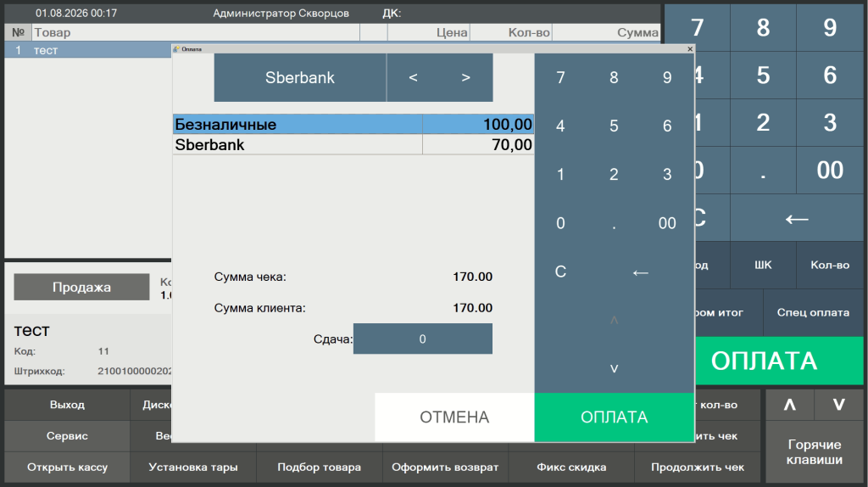Select receipt row 1 тест
Viewport: 868px width, 487px height.
coord(88,50)
